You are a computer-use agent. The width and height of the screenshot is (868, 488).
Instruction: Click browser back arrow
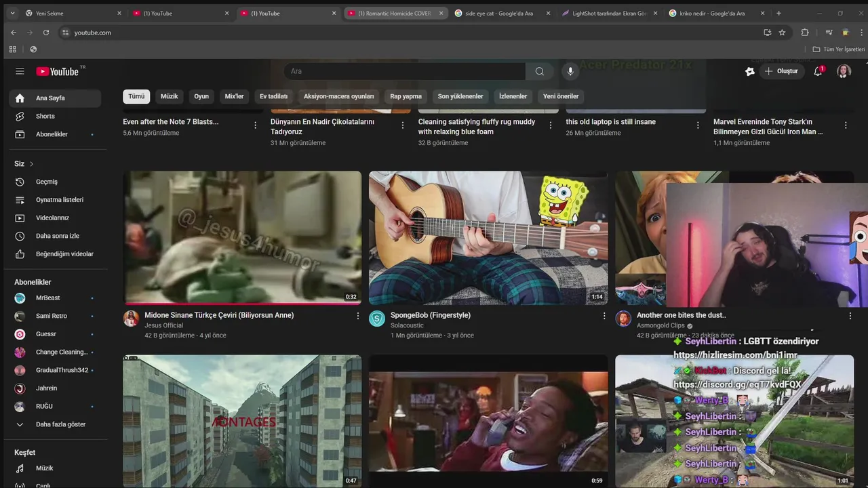tap(14, 33)
